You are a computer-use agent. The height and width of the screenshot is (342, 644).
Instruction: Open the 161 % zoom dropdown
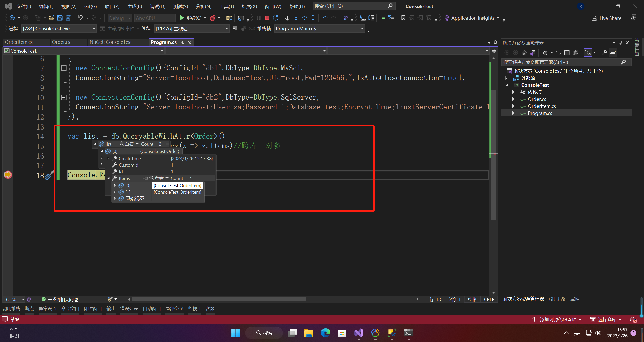[23, 299]
